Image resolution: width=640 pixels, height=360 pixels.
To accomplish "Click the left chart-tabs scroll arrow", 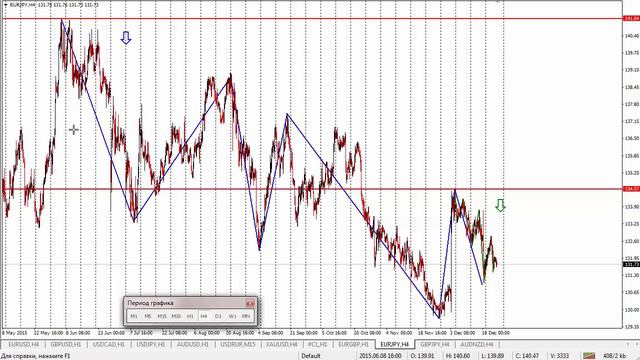I will coord(628,344).
